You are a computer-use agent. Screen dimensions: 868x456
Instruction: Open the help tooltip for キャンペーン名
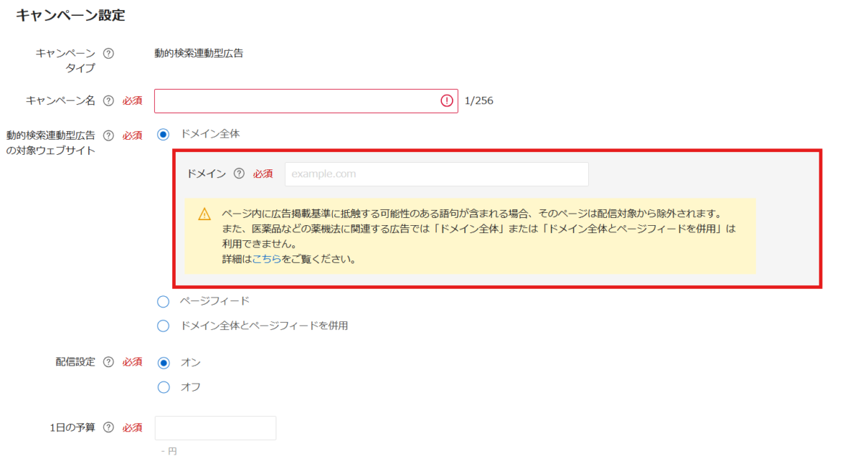109,101
